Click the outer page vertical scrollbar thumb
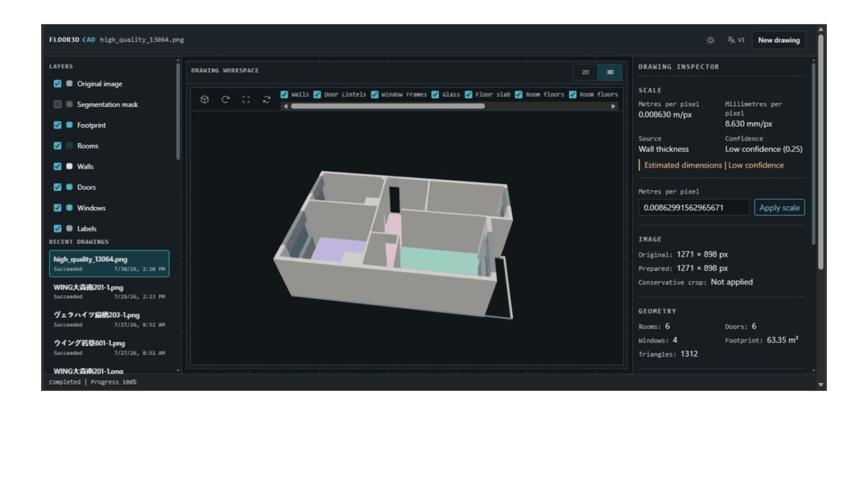This screenshot has height=488, width=868. click(821, 152)
